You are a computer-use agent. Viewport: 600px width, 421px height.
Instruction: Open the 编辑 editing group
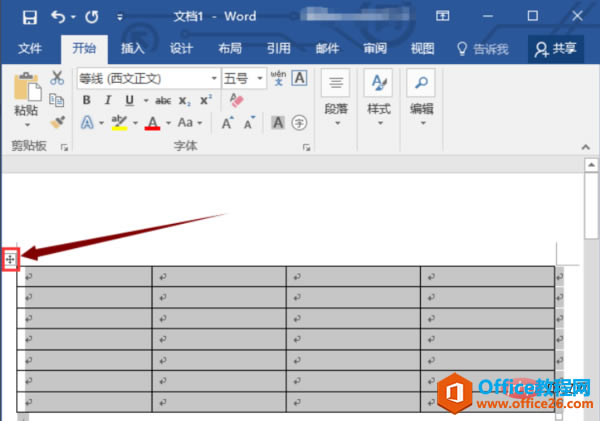click(421, 98)
